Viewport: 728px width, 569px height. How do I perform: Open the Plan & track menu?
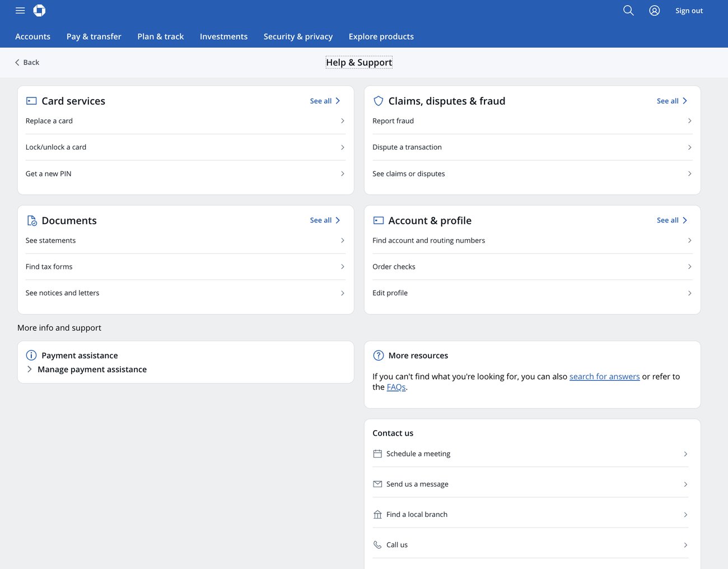tap(160, 36)
